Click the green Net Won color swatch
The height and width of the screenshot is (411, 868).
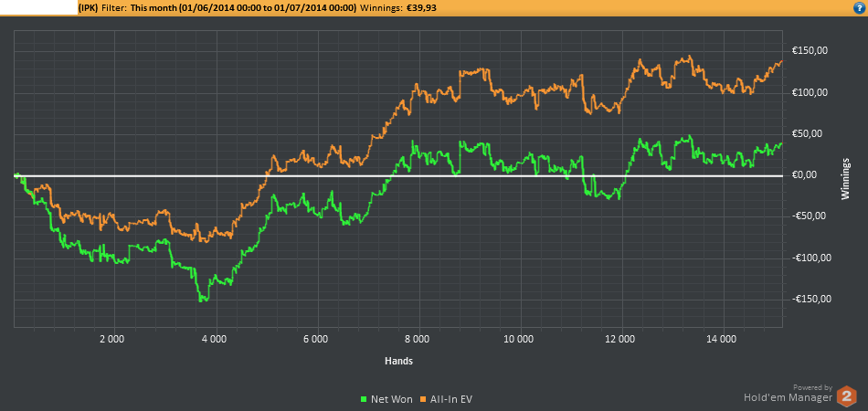[364, 399]
